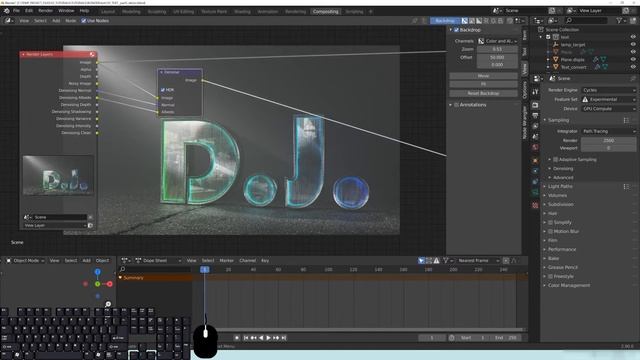Toggle the Use Nodes checkbox
This screenshot has width=640, height=360.
tap(83, 20)
